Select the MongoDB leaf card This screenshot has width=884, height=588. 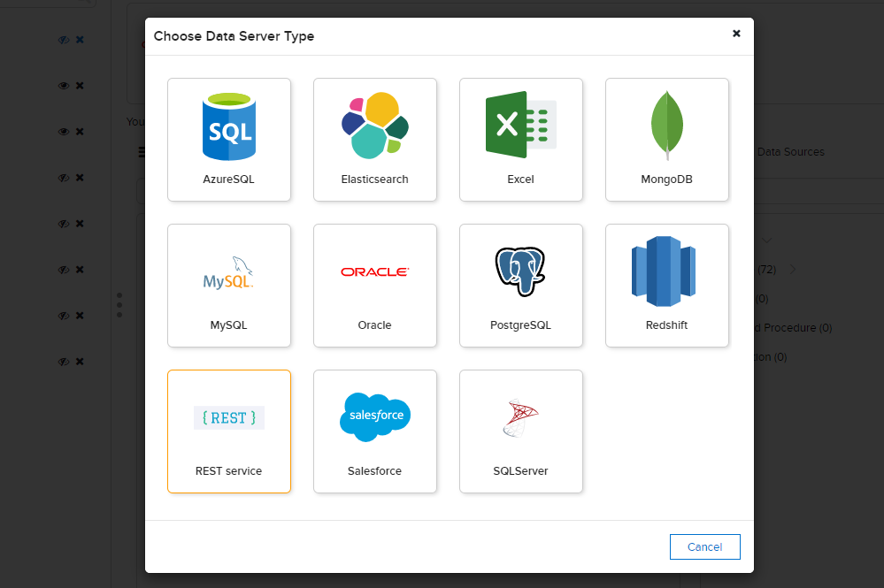click(x=667, y=140)
